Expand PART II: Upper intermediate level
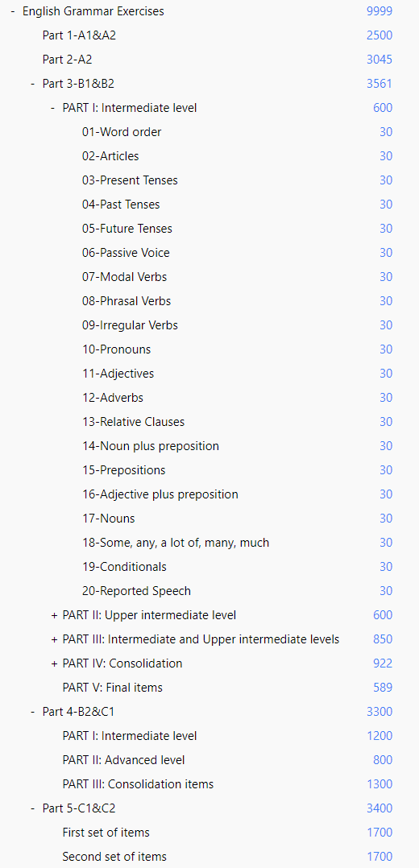Viewport: 419px width, 868px height. [54, 615]
